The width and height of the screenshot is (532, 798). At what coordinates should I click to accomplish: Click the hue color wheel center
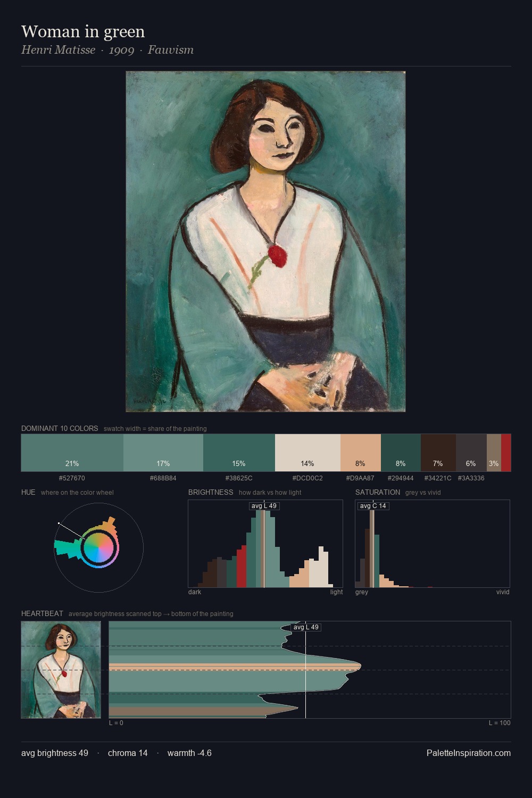pos(99,547)
